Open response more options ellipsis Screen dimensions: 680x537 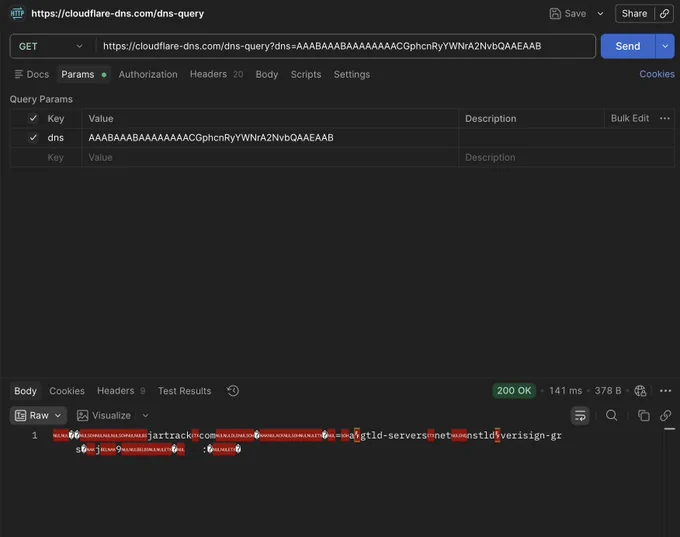pyautogui.click(x=665, y=390)
